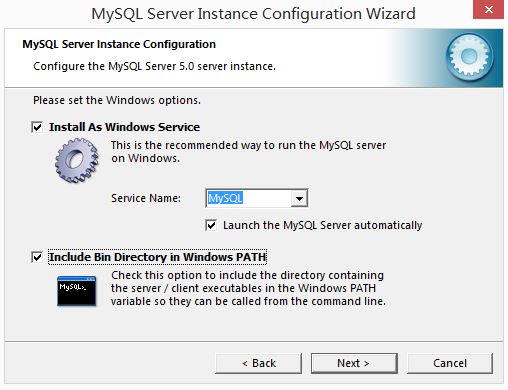Viewport: 508px width, 390px height.
Task: Uncheck the Install As Windows Service checkbox
Action: tap(37, 127)
